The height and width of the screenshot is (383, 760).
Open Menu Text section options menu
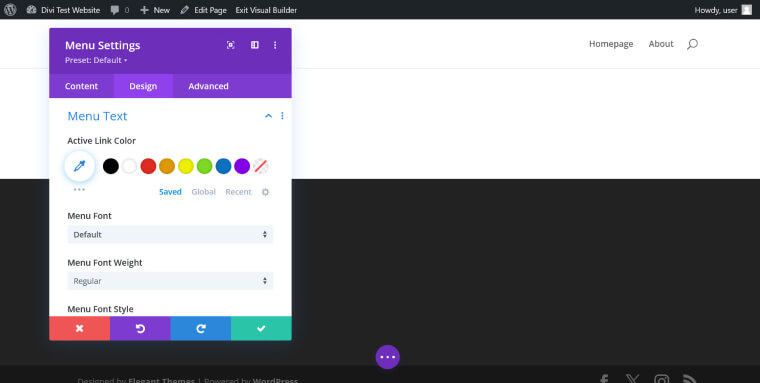point(282,116)
